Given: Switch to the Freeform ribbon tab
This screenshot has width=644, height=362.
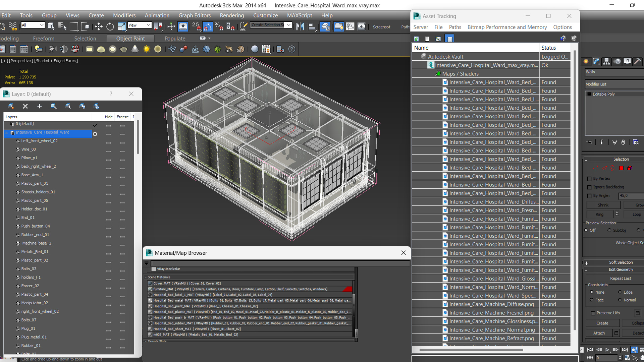Looking at the screenshot, I should [x=44, y=39].
